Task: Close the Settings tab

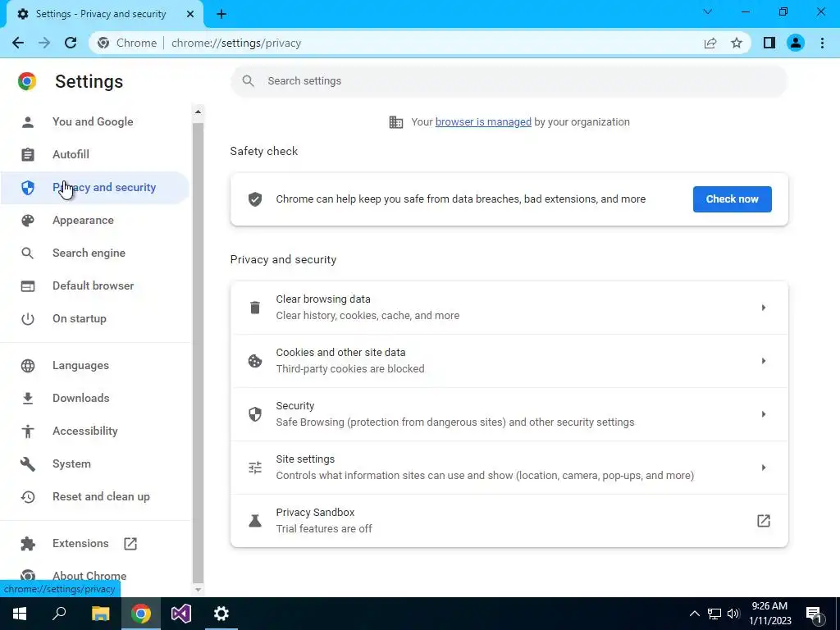Action: click(x=190, y=14)
